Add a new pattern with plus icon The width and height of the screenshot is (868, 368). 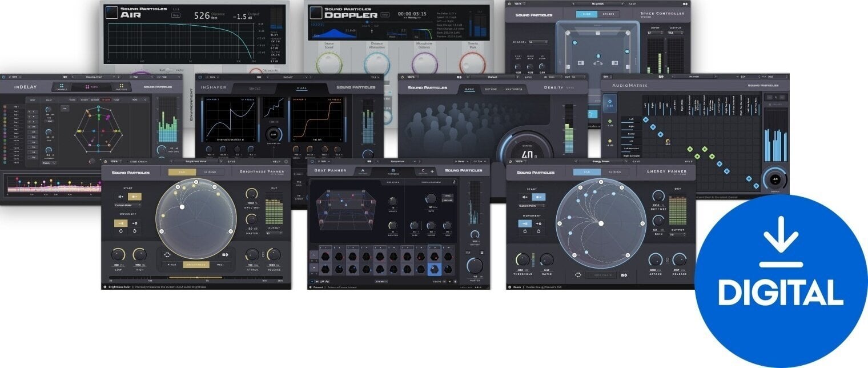point(432,171)
